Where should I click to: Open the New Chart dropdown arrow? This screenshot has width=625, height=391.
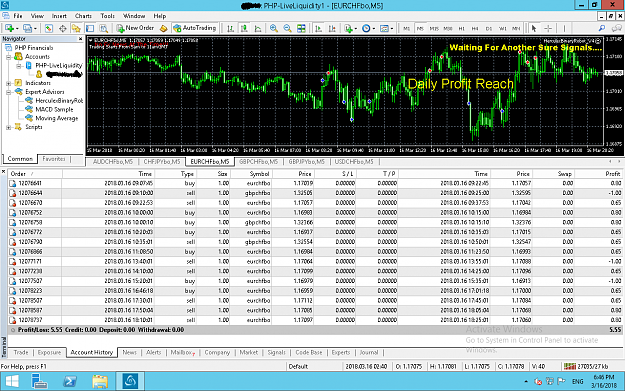click(x=17, y=29)
